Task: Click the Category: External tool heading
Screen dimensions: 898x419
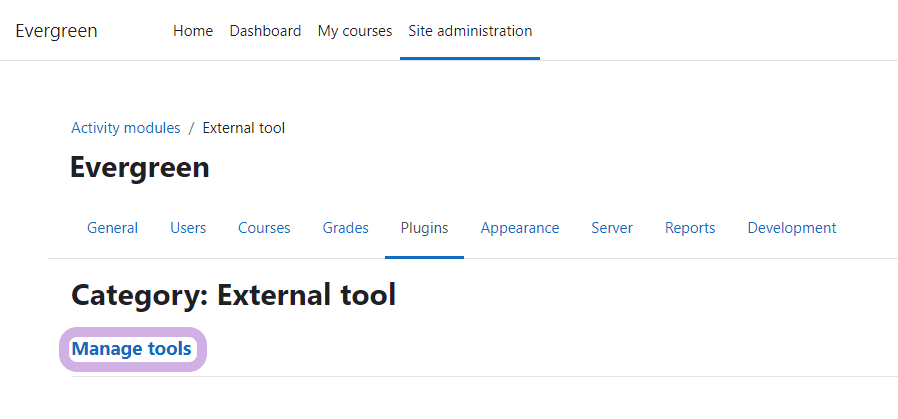Action: click(x=234, y=295)
